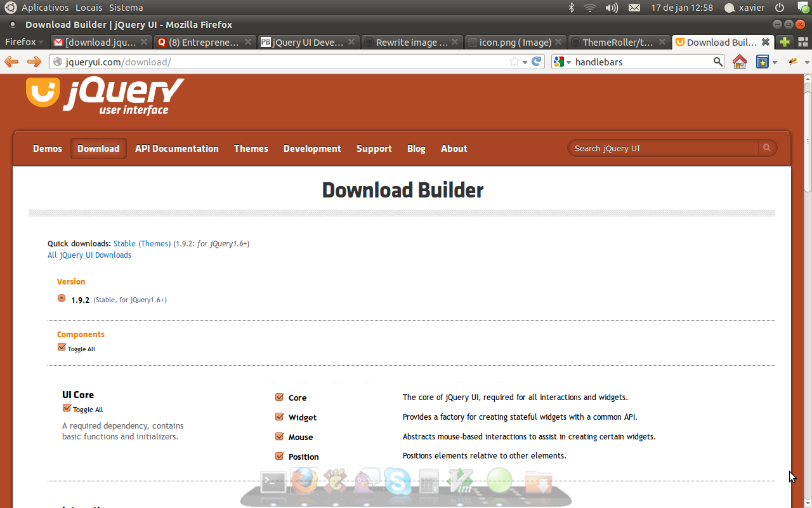Click the browser back arrow
812x508 pixels.
pyautogui.click(x=11, y=62)
